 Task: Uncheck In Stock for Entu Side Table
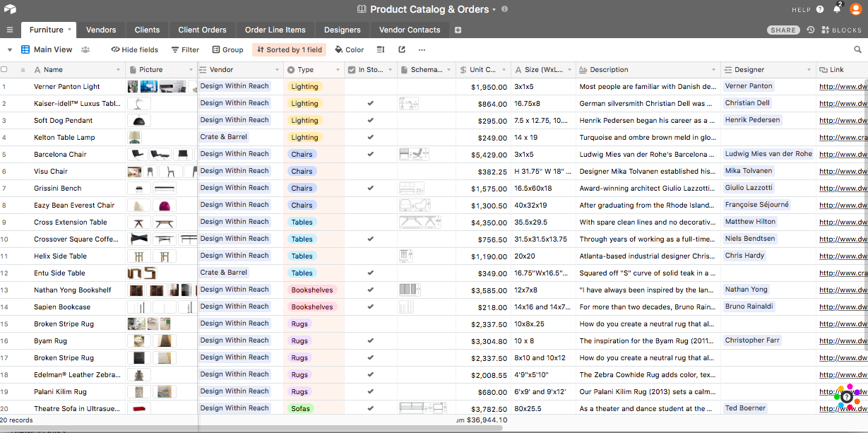[370, 273]
